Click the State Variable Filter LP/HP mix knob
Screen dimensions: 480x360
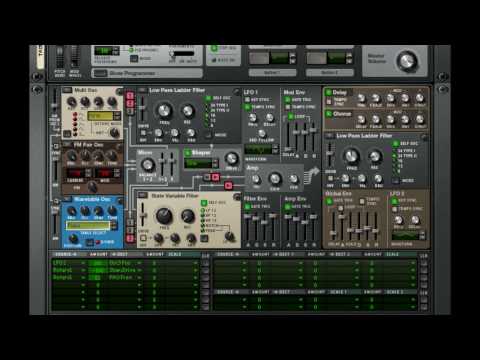(229, 237)
